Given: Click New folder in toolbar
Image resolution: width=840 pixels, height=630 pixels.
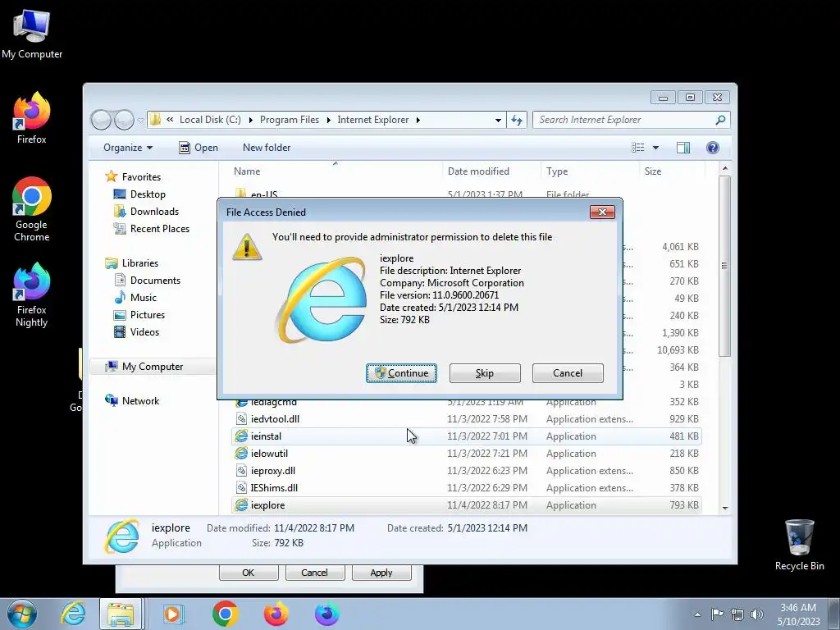Looking at the screenshot, I should [x=267, y=148].
